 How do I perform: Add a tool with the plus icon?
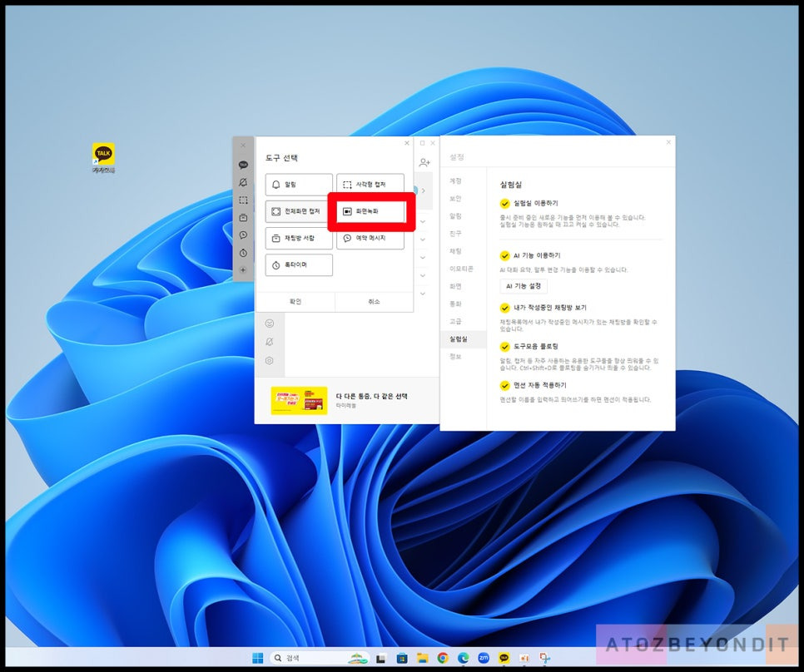[243, 270]
